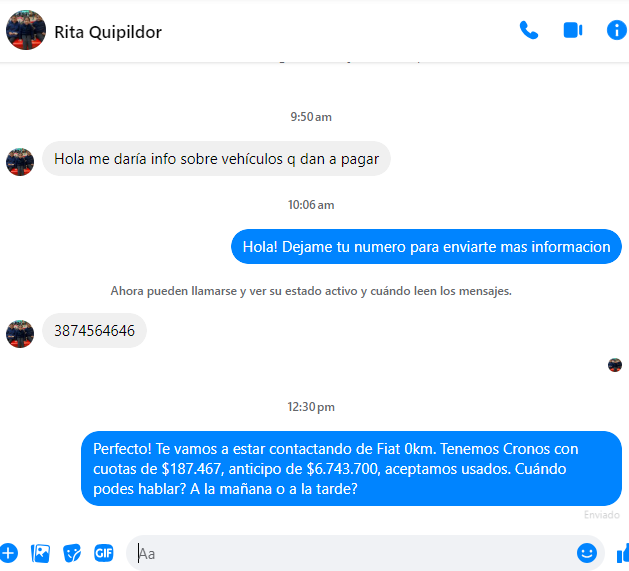Click the 'Dejame tu numero' sent message
The height and width of the screenshot is (571, 629).
[x=426, y=247]
